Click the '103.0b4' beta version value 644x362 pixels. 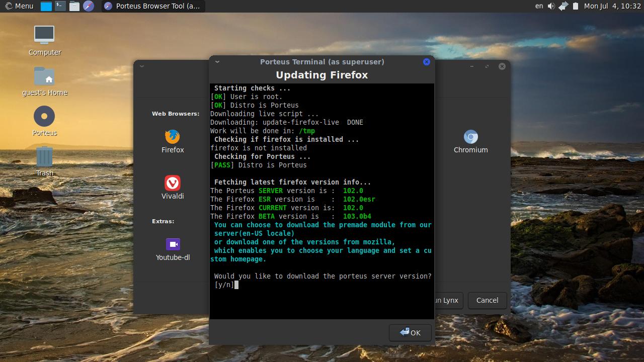pos(357,216)
